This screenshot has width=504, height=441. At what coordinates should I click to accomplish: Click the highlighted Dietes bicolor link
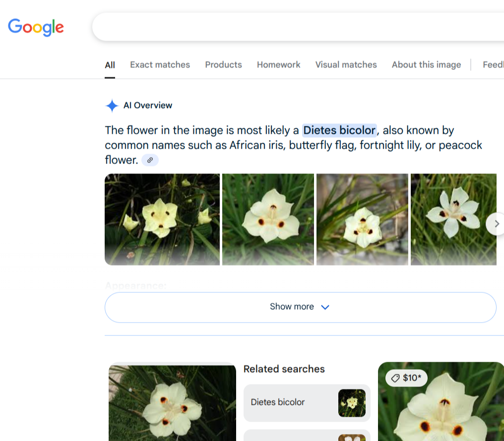pos(339,130)
